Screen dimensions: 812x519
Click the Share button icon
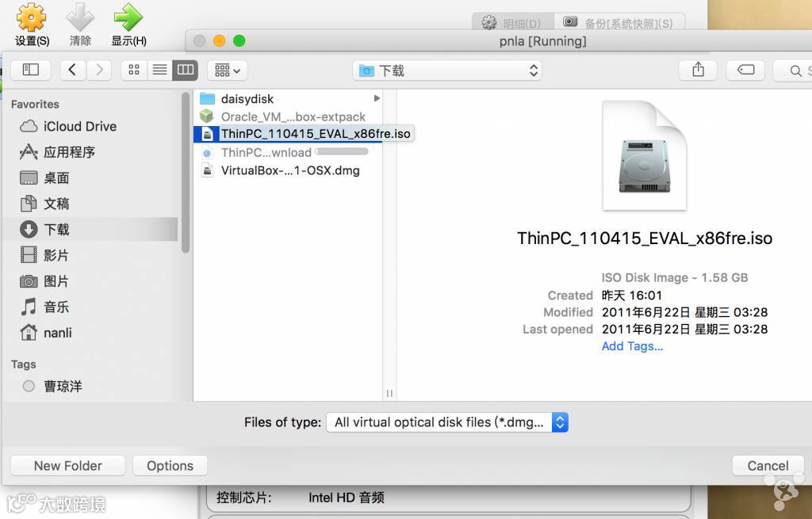point(698,70)
